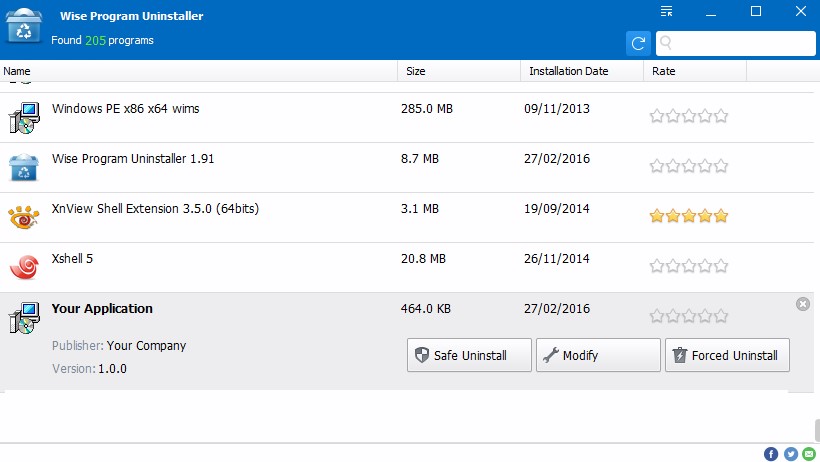
Task: Select the Xshell 5 red shell icon
Action: point(24,267)
